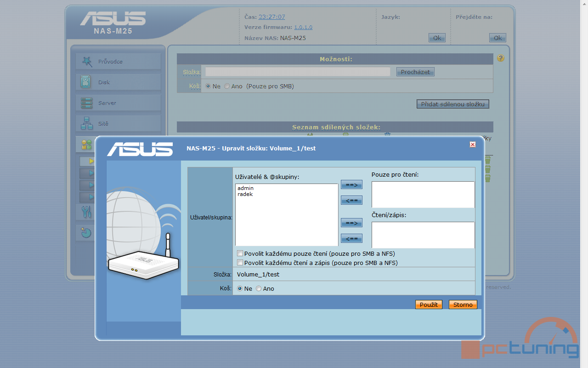Viewport: 588px width, 368px height.
Task: Click the firmware version 1.0.1.0 link
Action: pyautogui.click(x=303, y=27)
